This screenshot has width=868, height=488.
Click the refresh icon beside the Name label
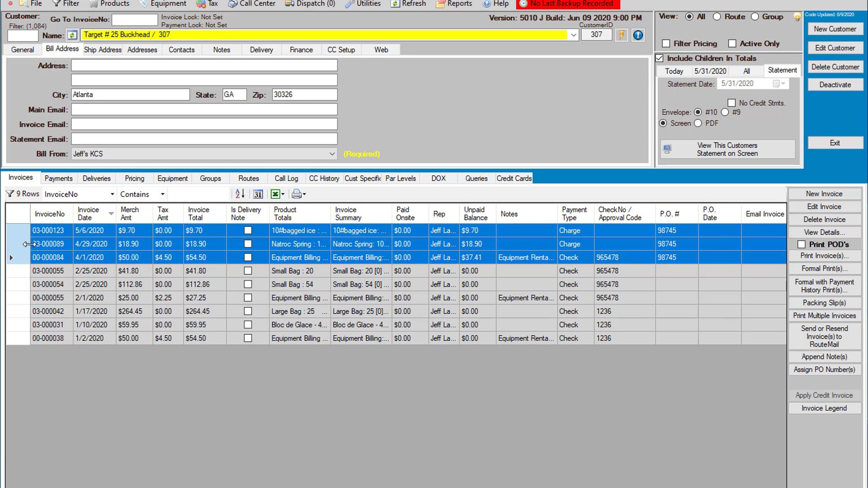tap(72, 35)
